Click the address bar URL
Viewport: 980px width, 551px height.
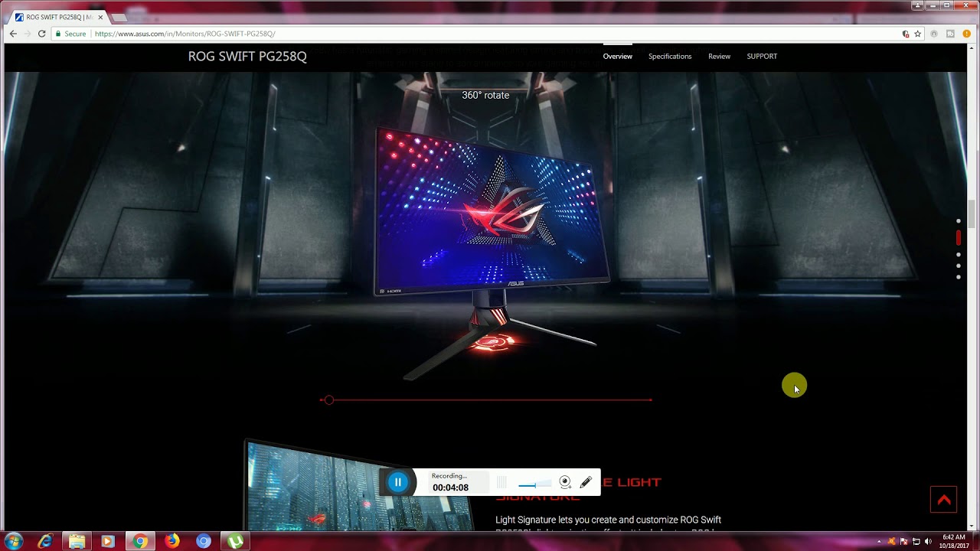click(x=185, y=34)
